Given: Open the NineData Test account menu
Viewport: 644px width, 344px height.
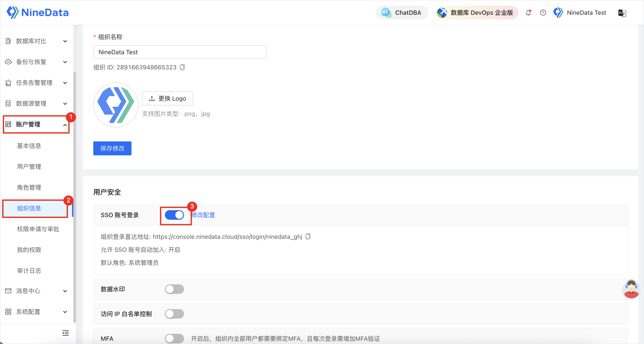Looking at the screenshot, I should 580,13.
